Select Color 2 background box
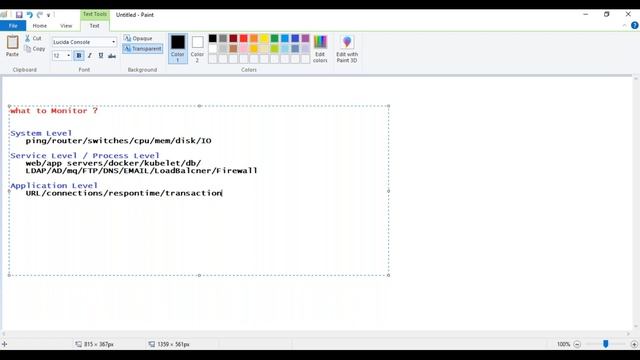Viewport: 640px width, 360px height. (x=198, y=49)
